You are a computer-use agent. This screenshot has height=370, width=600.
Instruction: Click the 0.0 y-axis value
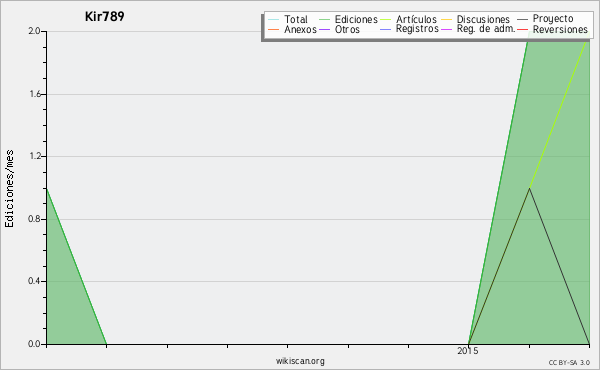pos(35,344)
